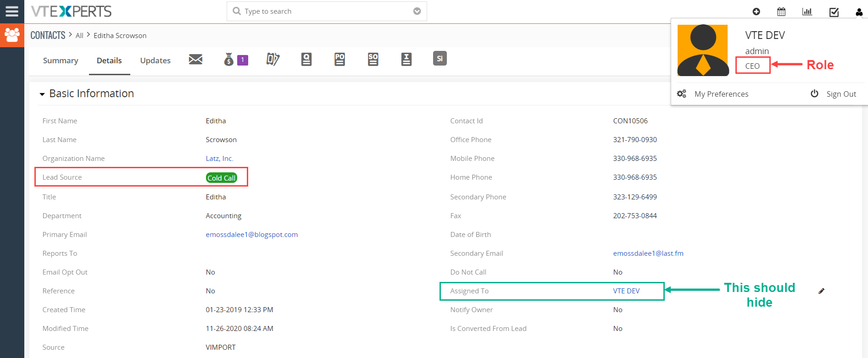This screenshot has height=358, width=868.
Task: Open the Latz, Inc. organization link
Action: coord(220,159)
